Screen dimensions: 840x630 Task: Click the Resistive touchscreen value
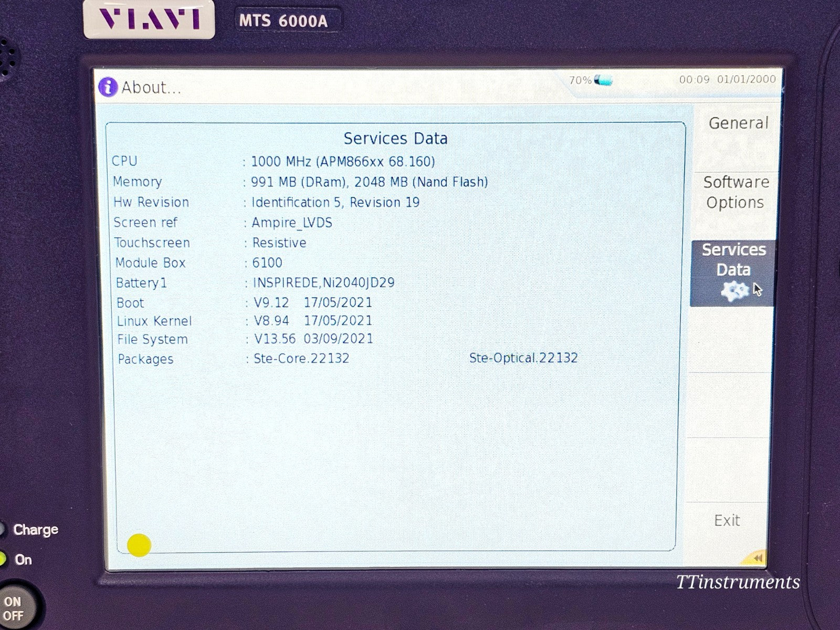pos(279,243)
